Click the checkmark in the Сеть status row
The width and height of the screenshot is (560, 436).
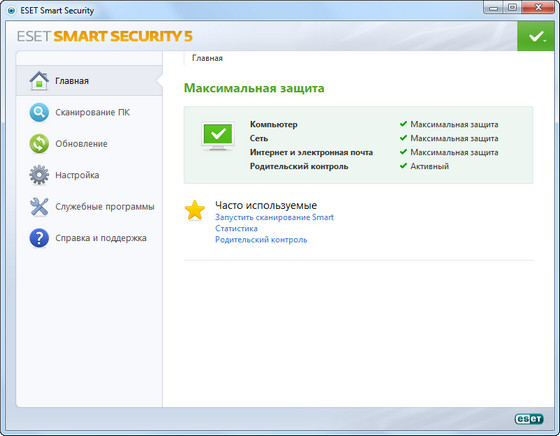pyautogui.click(x=403, y=138)
